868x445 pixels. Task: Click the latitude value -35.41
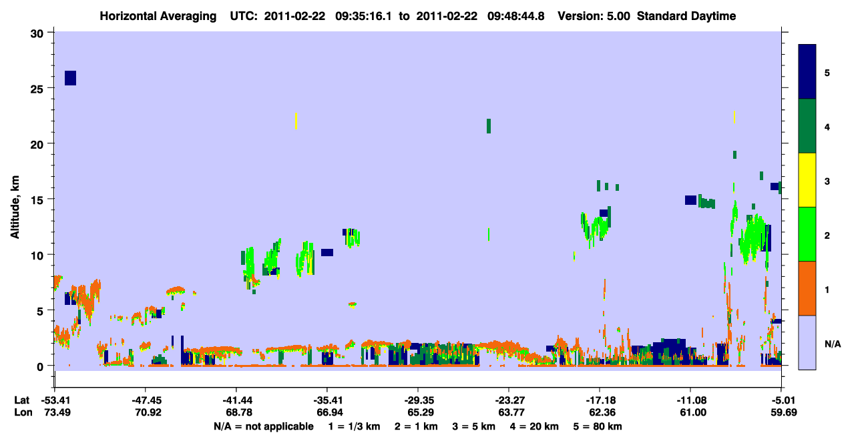[x=327, y=400]
